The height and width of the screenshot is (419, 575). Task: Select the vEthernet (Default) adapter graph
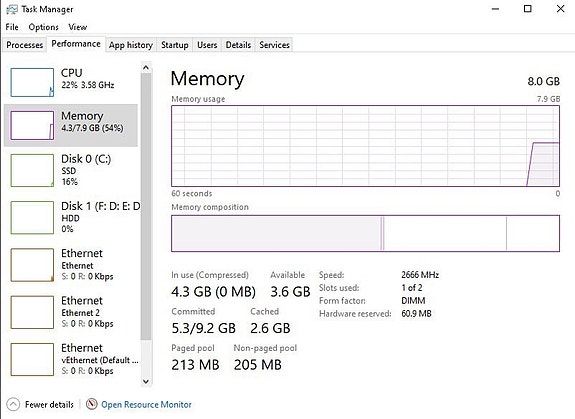pyautogui.click(x=32, y=359)
